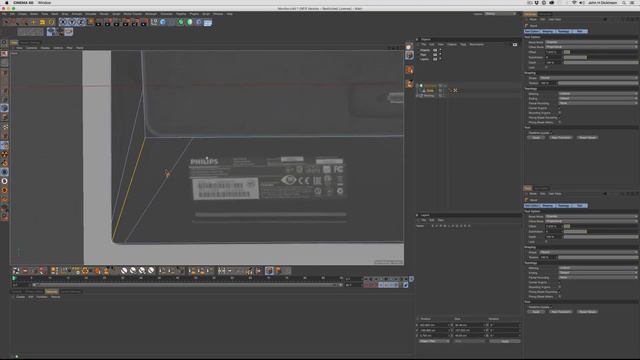
Task: Toggle Limit checkbox in lower Attributes panel
Action: pos(546,242)
